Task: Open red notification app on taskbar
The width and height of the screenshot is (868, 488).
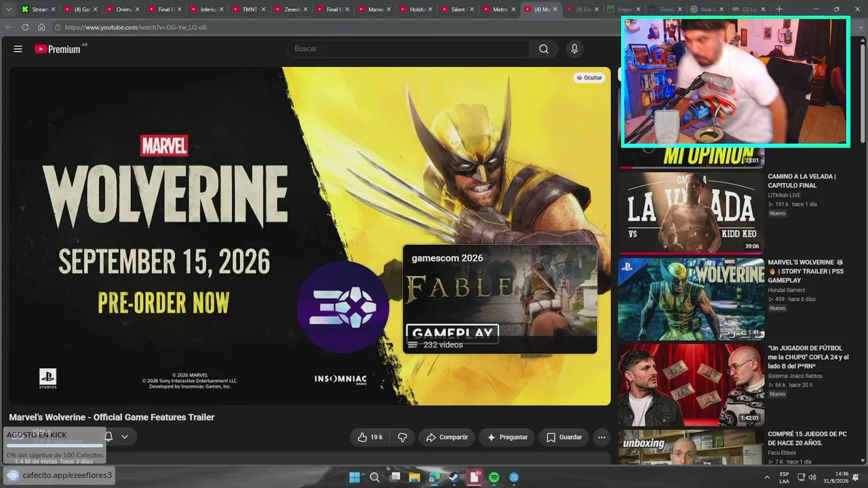Action: coord(475,477)
